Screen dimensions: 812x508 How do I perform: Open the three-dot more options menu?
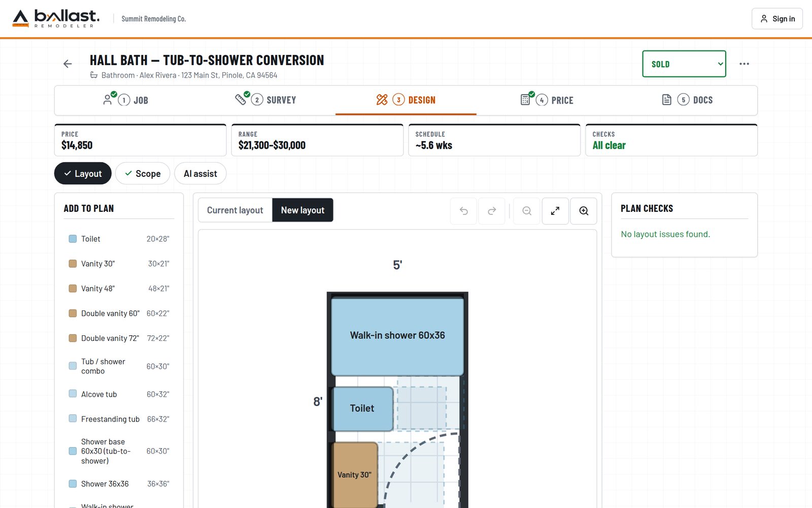(x=744, y=64)
